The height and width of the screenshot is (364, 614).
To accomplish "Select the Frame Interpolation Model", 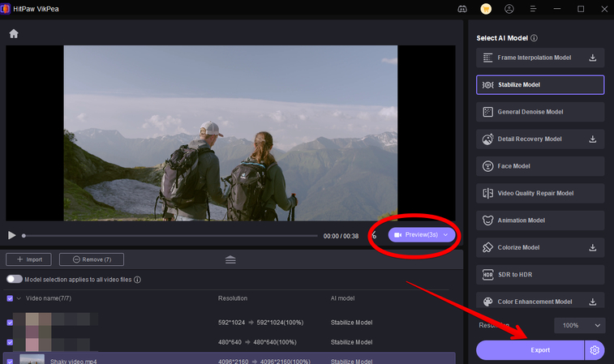I will point(540,58).
